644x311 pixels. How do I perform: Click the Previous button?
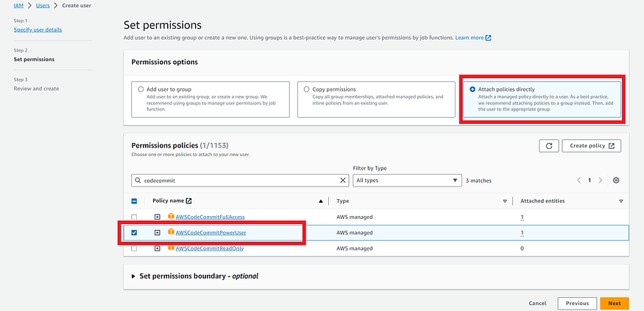[577, 303]
